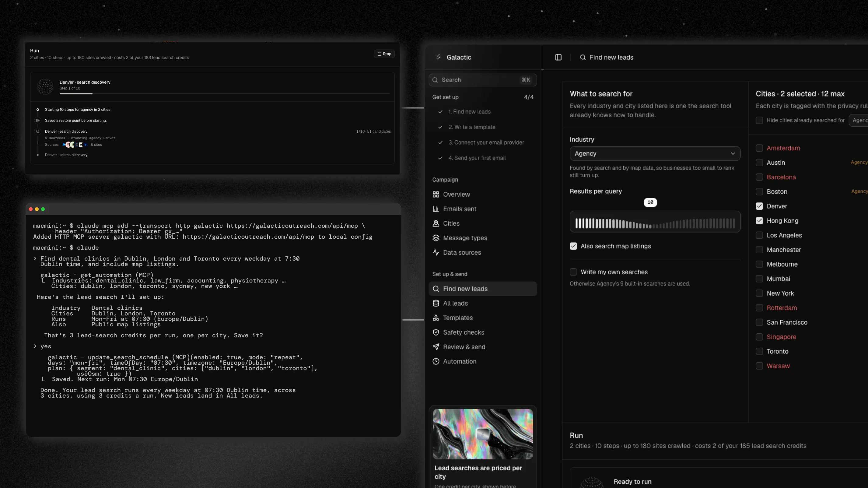
Task: Click the magnifier icon in Find new leads header
Action: [583, 57]
